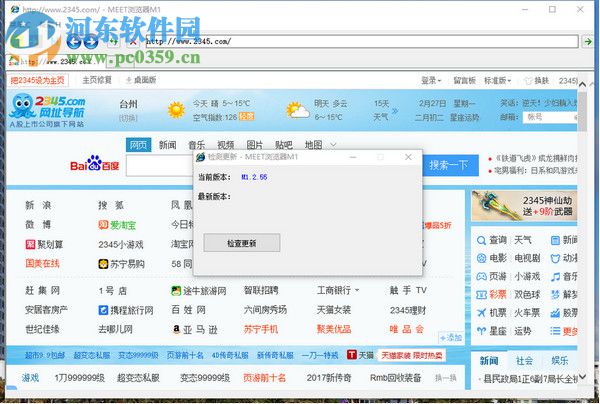
Task: Open the 2345神仙劫 game ad banner
Action: (524, 206)
